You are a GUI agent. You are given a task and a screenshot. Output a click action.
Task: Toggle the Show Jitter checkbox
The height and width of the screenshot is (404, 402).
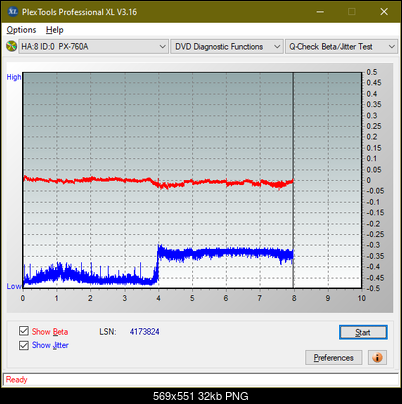(24, 345)
